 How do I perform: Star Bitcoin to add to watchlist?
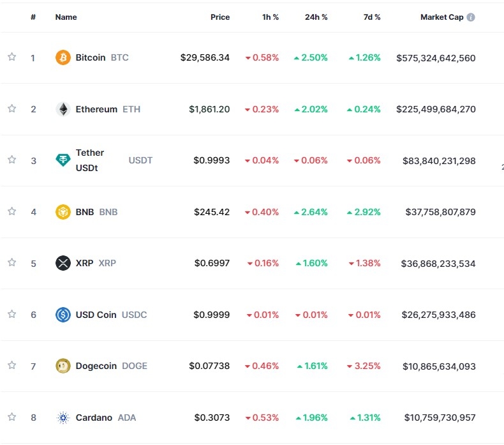11,57
